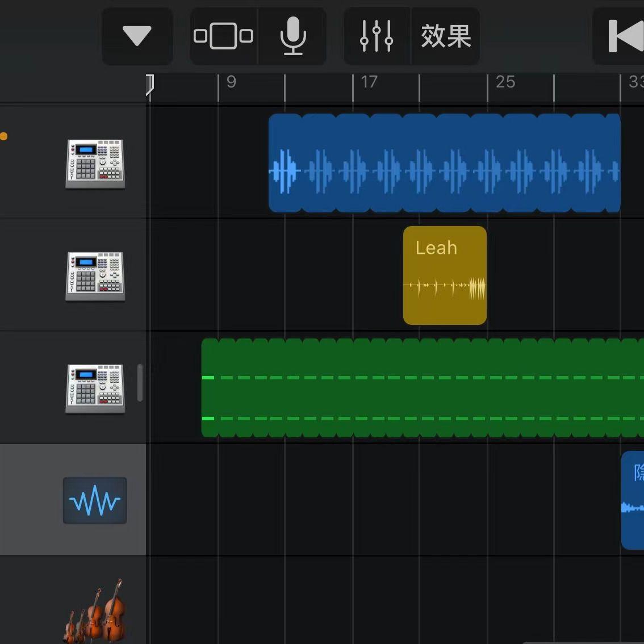644x644 pixels.
Task: Open the 效果 effects panel
Action: click(x=446, y=36)
